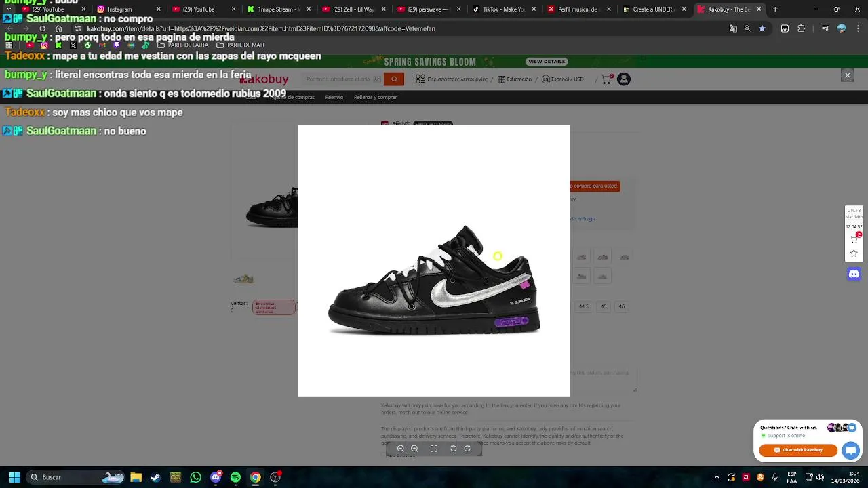Open the Windows Start menu
Screen dimensions: 868x488
(14, 477)
